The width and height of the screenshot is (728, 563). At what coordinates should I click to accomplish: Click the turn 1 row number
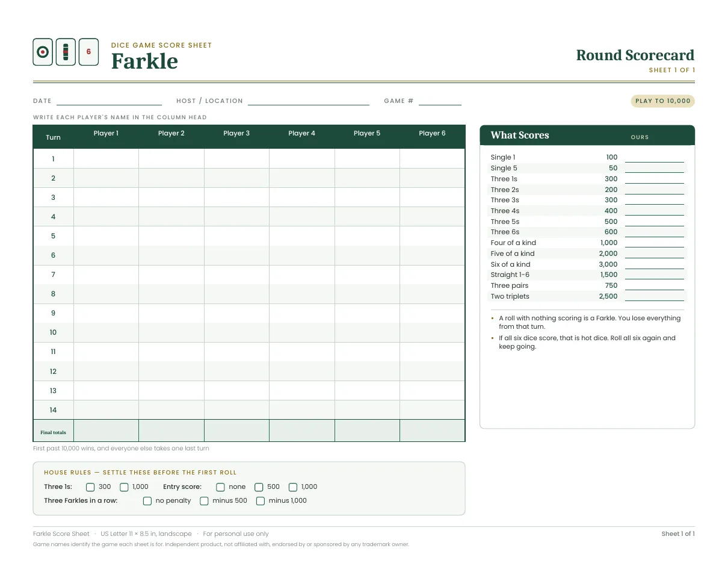(53, 159)
